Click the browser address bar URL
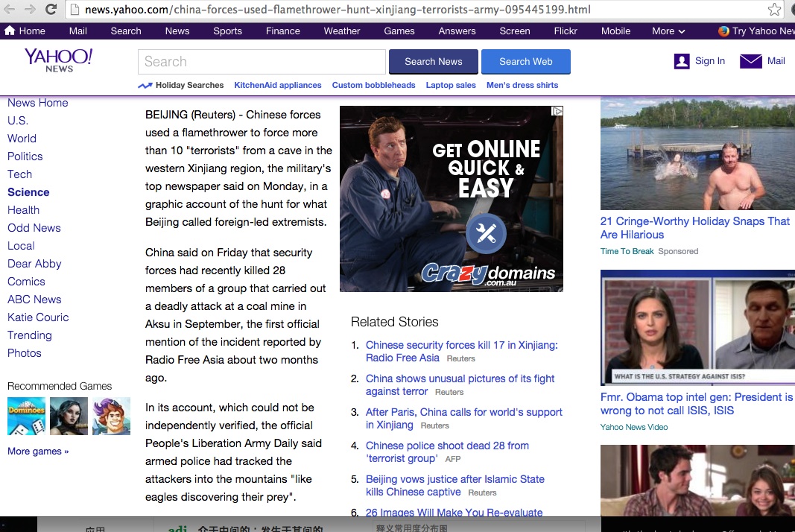 [338, 10]
